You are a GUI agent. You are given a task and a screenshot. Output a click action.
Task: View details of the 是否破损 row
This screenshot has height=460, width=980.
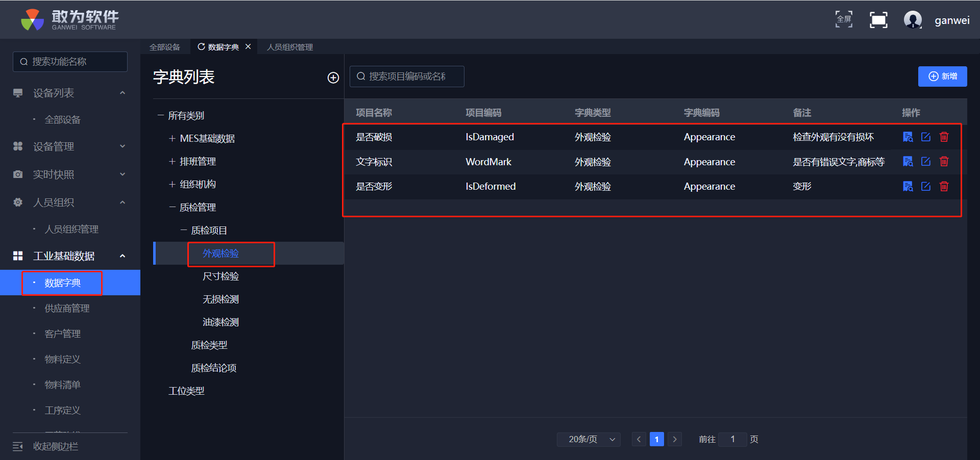908,137
